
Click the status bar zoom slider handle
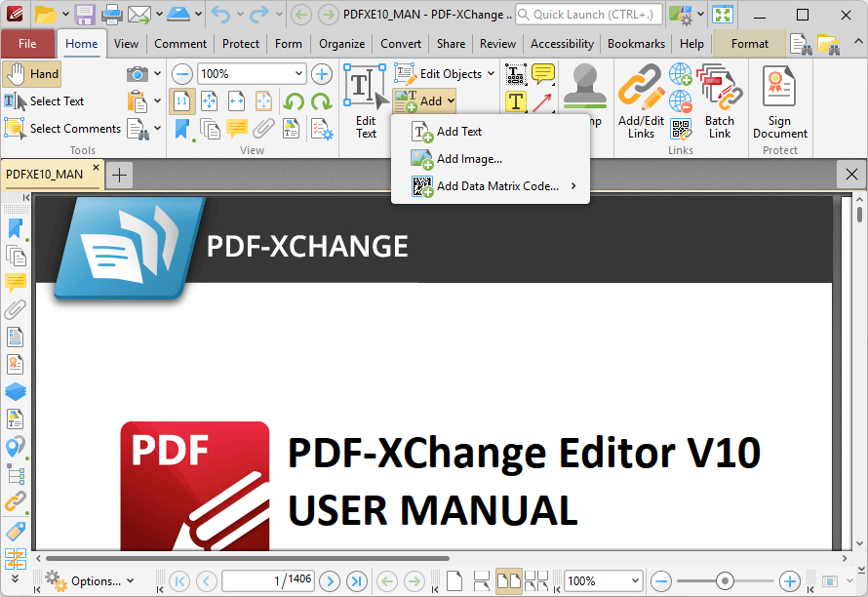(725, 581)
